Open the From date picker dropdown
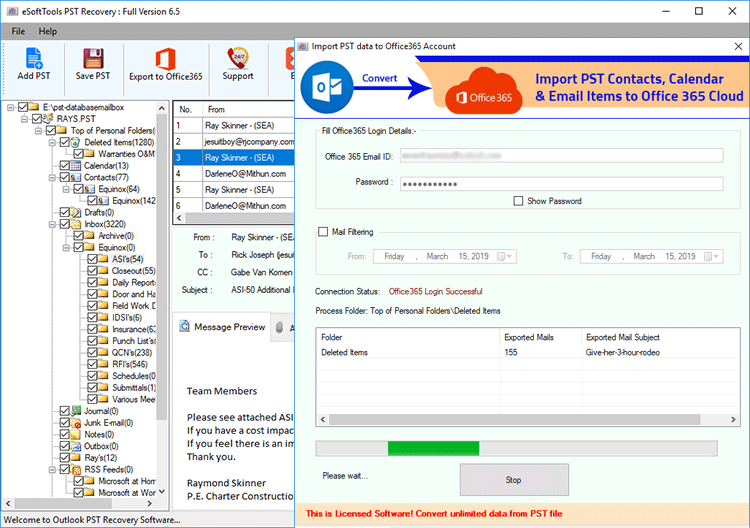The height and width of the screenshot is (528, 750). point(505,256)
